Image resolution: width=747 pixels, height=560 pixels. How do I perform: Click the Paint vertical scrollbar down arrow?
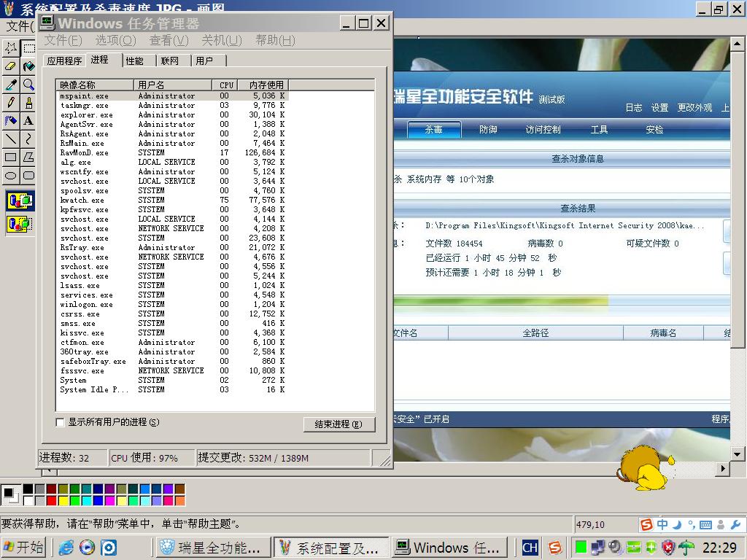coord(737,454)
